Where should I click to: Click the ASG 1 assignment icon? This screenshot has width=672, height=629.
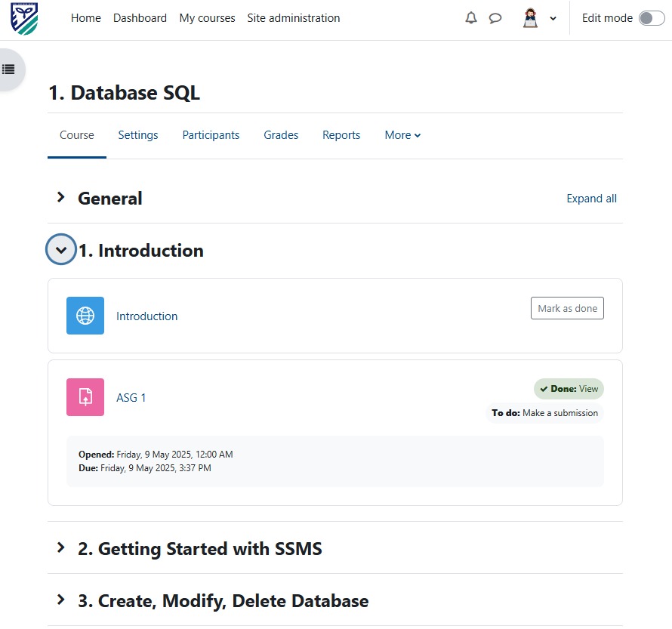pyautogui.click(x=85, y=397)
